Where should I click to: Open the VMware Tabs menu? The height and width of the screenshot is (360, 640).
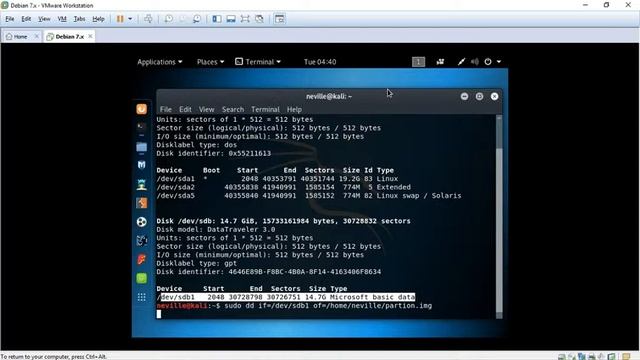point(79,19)
